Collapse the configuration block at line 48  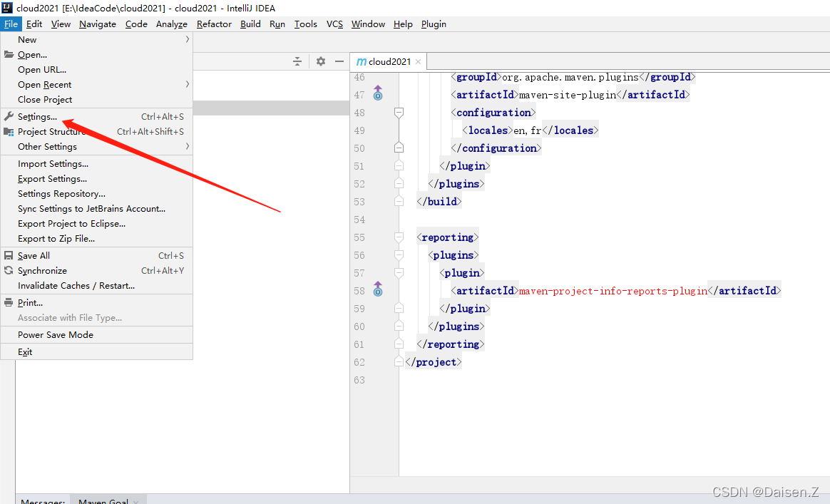click(399, 112)
